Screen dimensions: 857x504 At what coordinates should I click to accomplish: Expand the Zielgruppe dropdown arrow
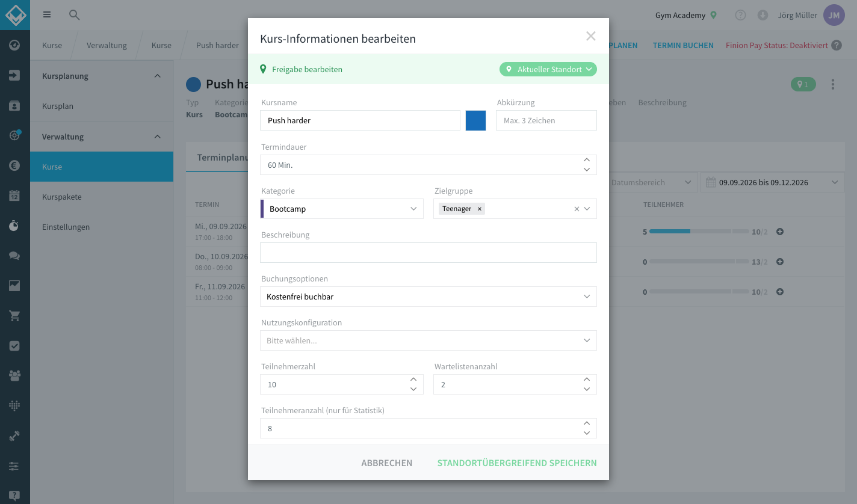coord(588,209)
